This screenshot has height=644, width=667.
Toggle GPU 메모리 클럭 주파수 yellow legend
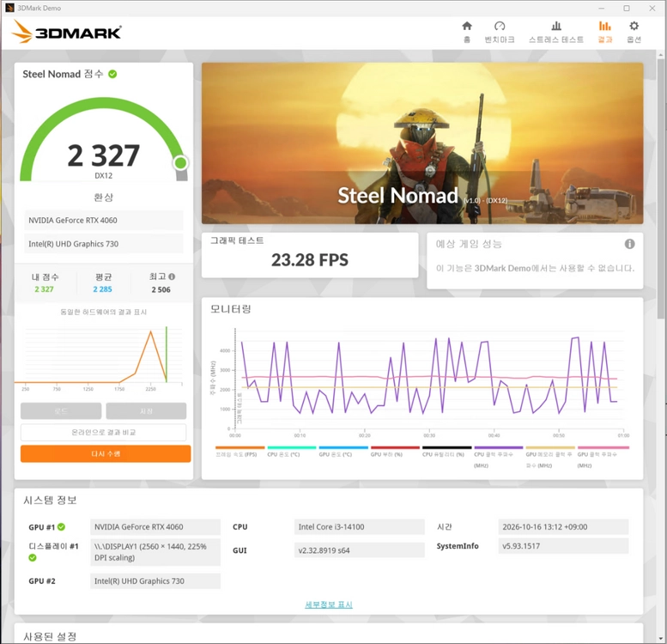click(x=550, y=447)
